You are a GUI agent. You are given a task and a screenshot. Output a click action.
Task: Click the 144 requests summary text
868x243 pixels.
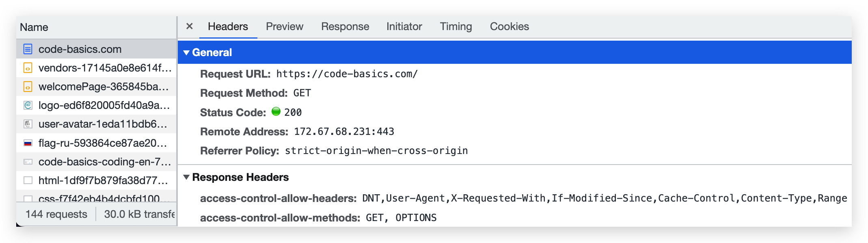pyautogui.click(x=56, y=214)
